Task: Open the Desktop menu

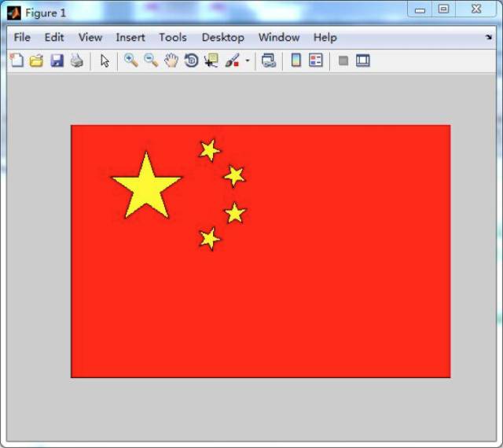Action: 223,38
